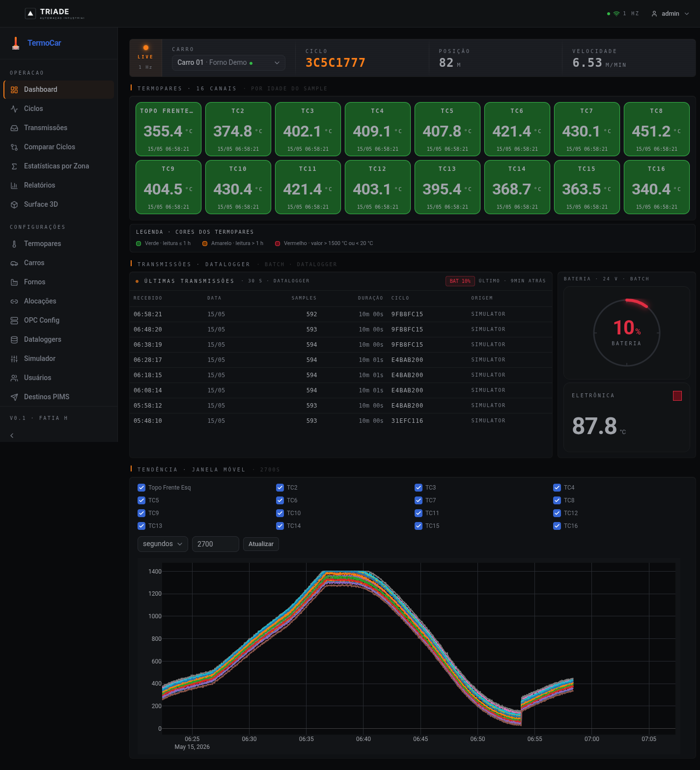
Task: Collapse the sidebar with the chevron arrow
Action: (x=12, y=436)
